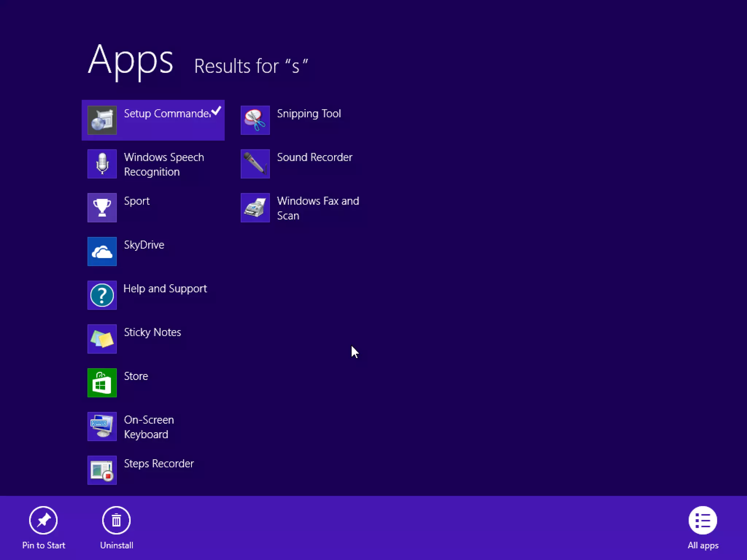Open the Setup Commander app icon

(102, 120)
